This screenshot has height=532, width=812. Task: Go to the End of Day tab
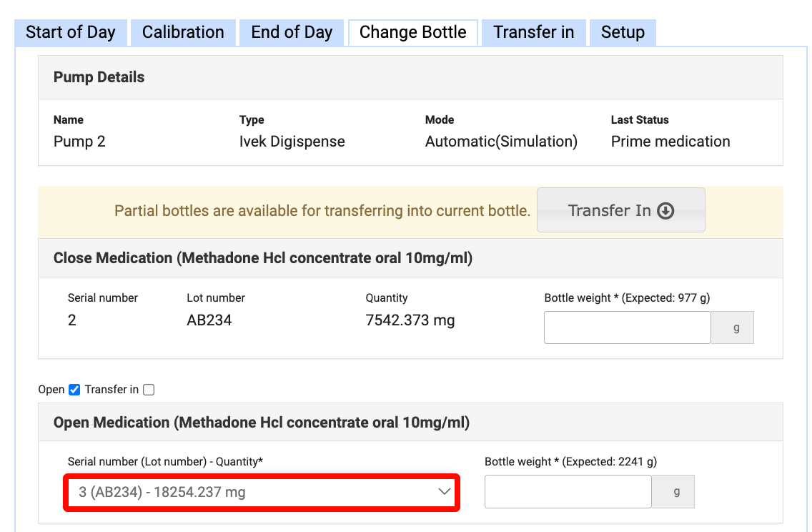[x=292, y=33]
